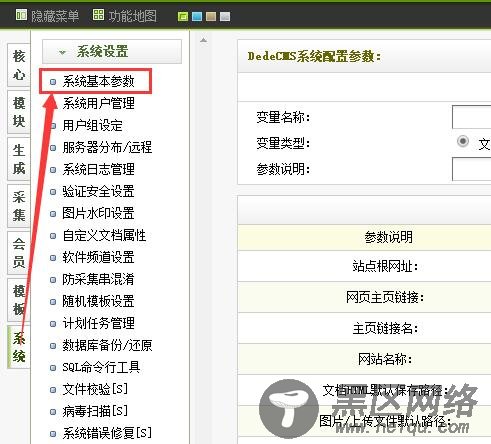Screen dimensions: 491x444
Task: Select the blue theme color swatch
Action: click(x=197, y=16)
